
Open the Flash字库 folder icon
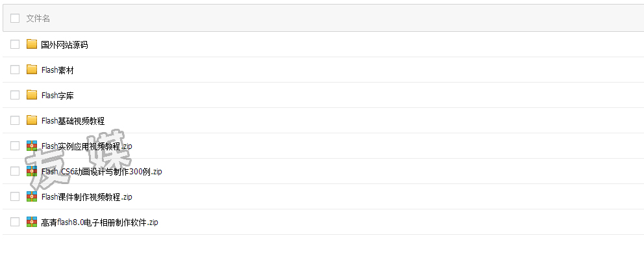pos(32,95)
